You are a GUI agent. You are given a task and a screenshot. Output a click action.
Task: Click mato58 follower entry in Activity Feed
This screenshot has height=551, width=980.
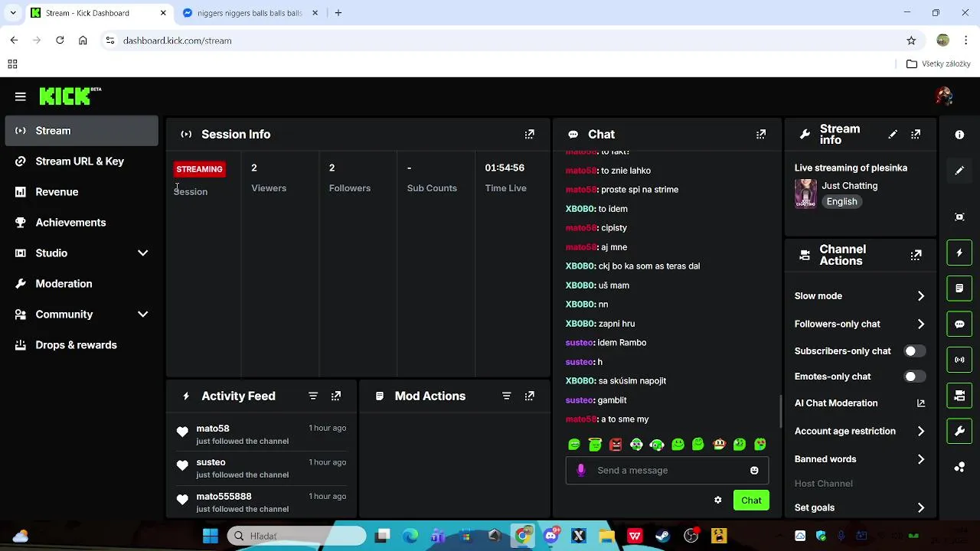tap(260, 434)
